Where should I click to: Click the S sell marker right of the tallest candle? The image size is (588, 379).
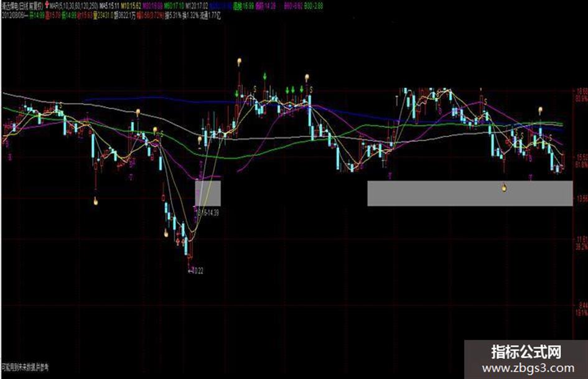click(255, 88)
